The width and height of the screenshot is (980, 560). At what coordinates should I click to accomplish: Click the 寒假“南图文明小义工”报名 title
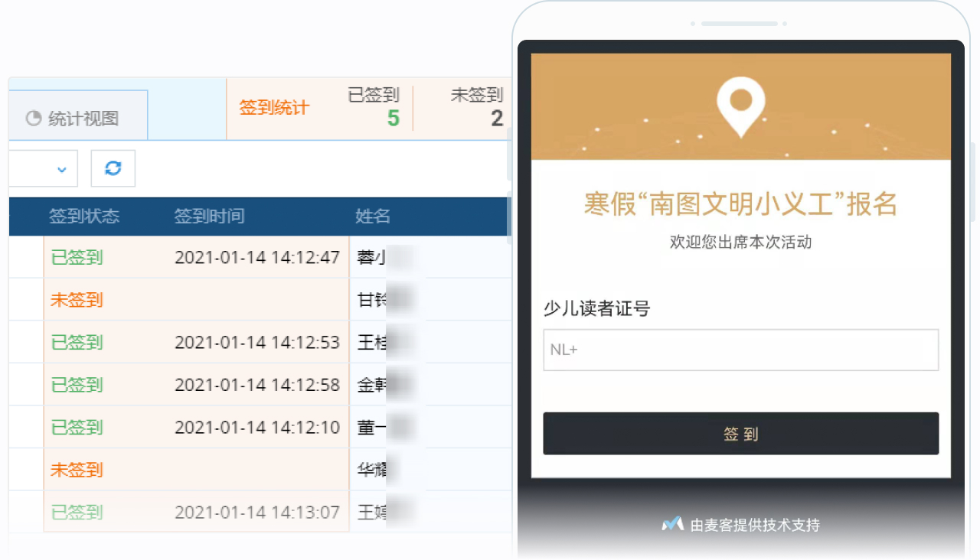[x=740, y=205]
